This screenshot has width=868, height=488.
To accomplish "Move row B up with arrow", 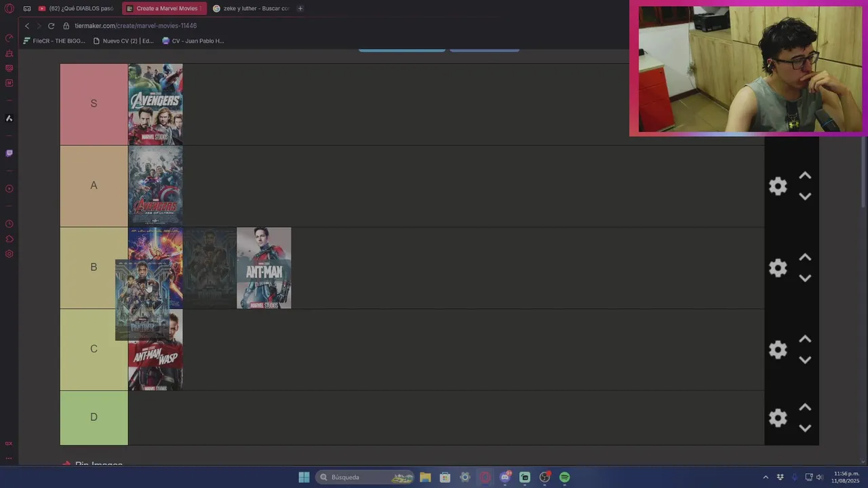I will pos(805,258).
